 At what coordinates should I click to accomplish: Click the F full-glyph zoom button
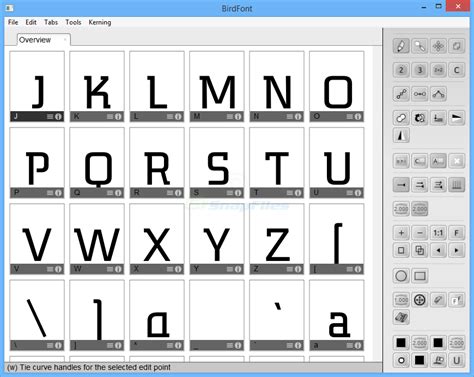pos(457,233)
